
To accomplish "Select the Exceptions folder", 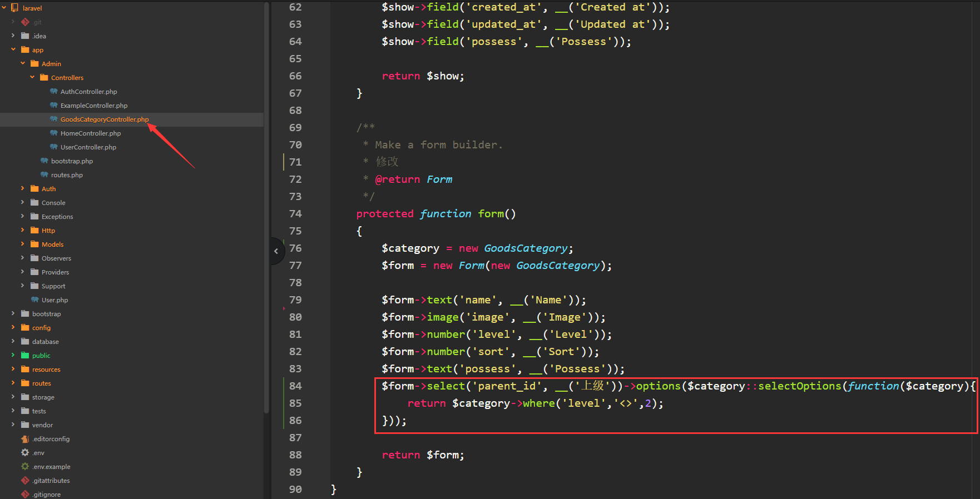I will coord(57,217).
